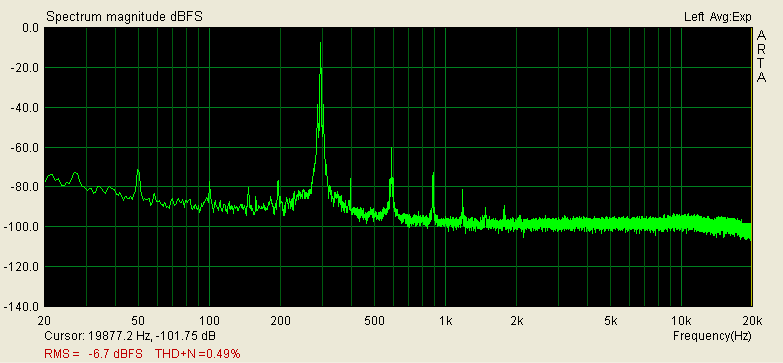Click the 'THD+N =0.49%' readout
The width and height of the screenshot is (783, 363).
[x=198, y=354]
